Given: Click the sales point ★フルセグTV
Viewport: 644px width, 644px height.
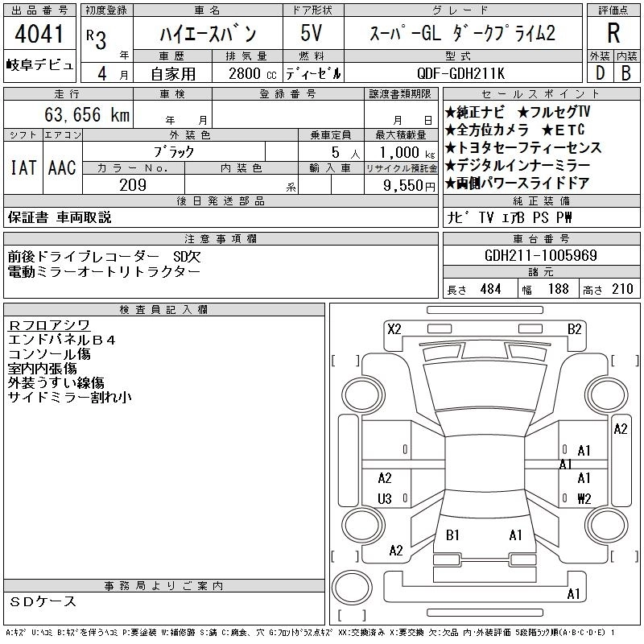Looking at the screenshot, I should [x=554, y=112].
